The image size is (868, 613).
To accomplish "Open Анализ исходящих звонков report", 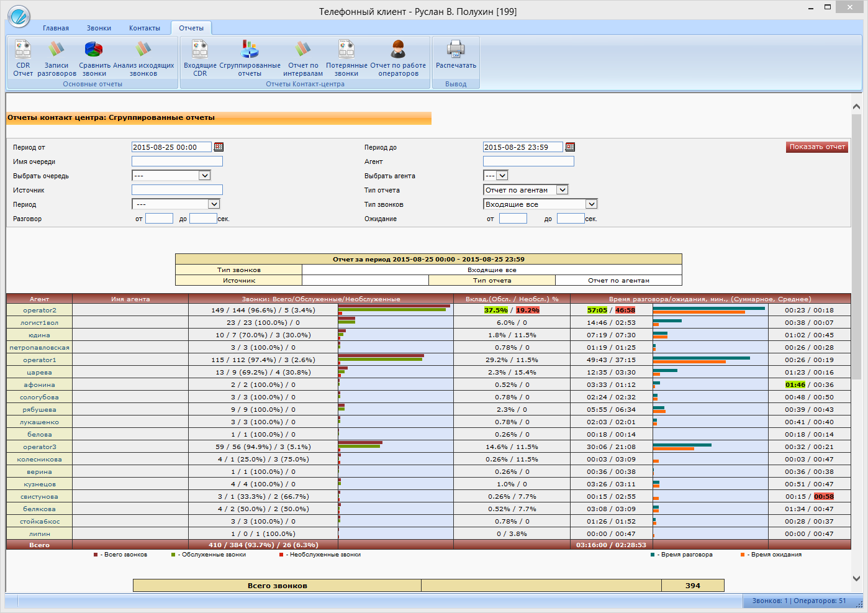I will pos(143,50).
